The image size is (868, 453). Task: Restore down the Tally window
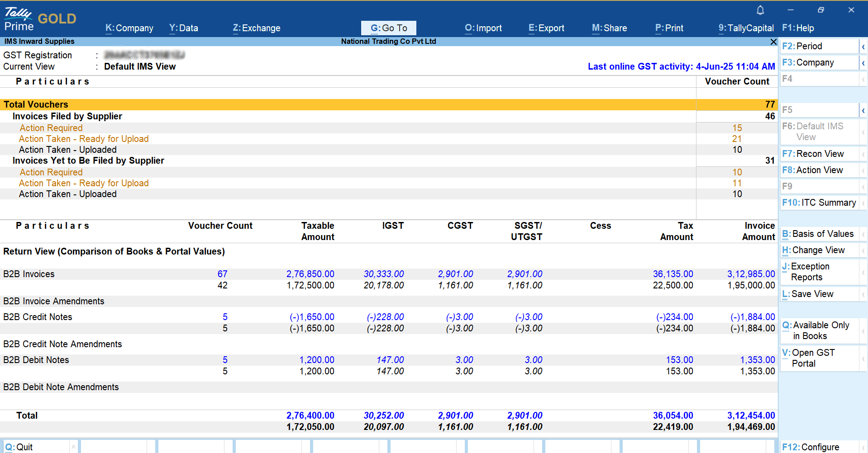click(x=820, y=10)
